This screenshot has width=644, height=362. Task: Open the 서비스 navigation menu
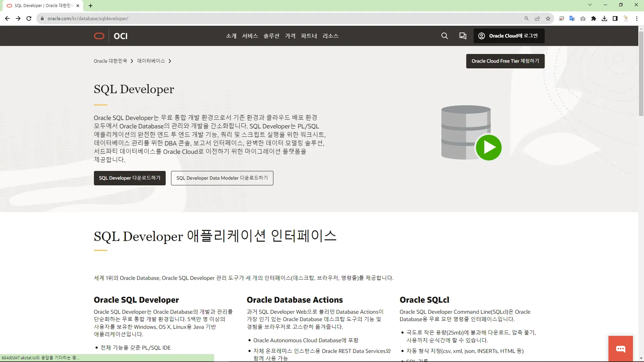(250, 36)
